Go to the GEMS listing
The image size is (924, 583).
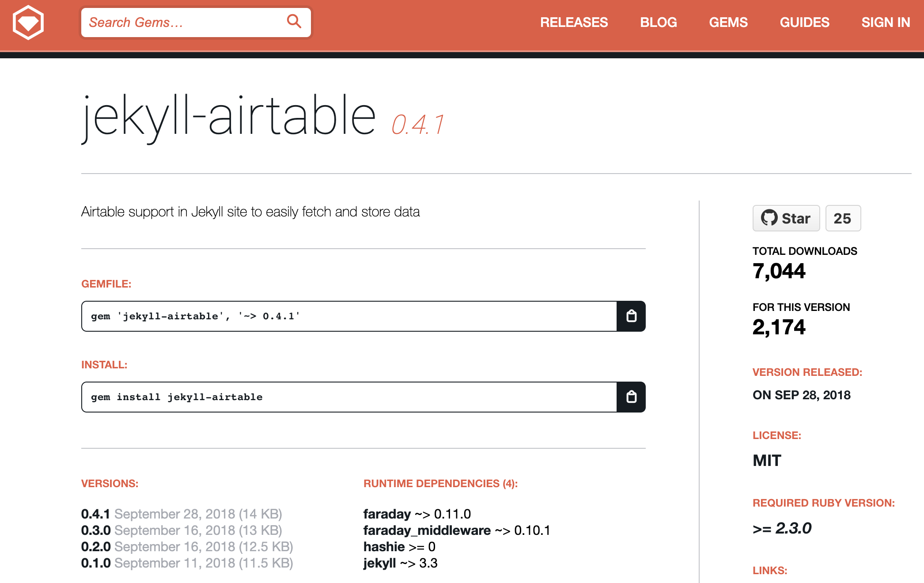pos(728,22)
